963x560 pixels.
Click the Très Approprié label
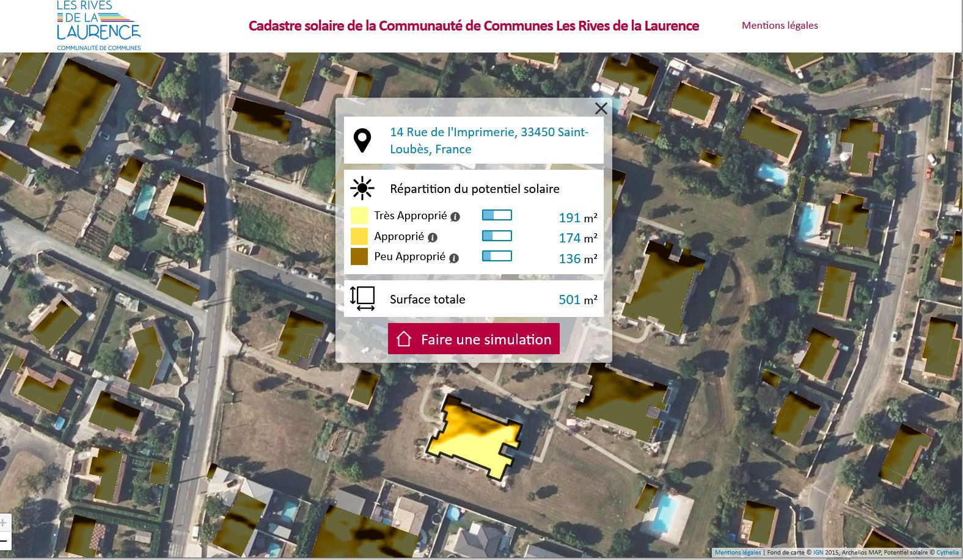(411, 216)
